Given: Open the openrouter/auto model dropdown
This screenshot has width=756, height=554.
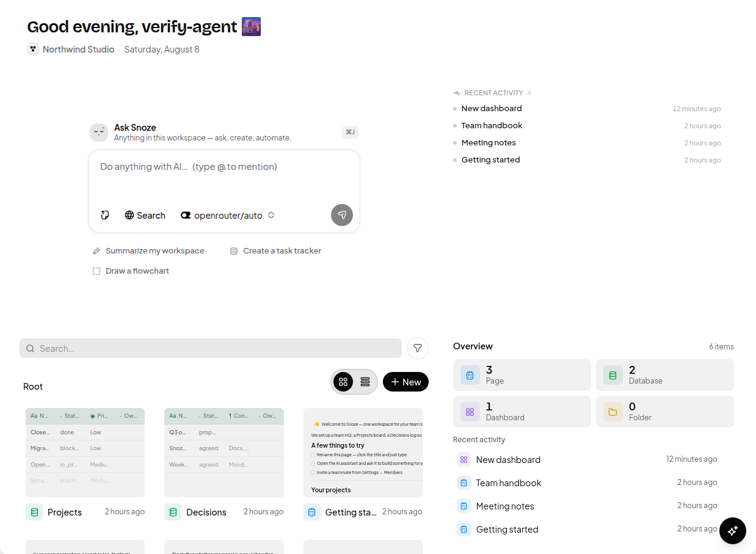Looking at the screenshot, I should 228,215.
